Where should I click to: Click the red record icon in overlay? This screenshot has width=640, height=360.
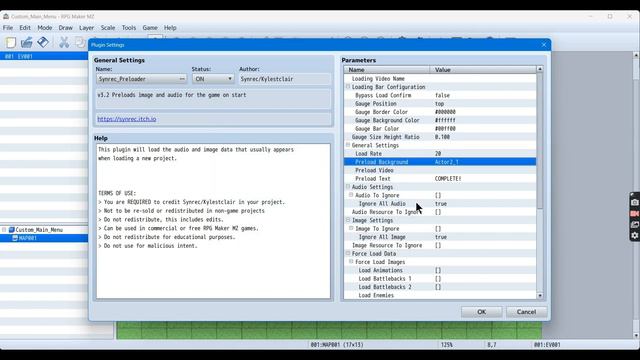tap(634, 213)
